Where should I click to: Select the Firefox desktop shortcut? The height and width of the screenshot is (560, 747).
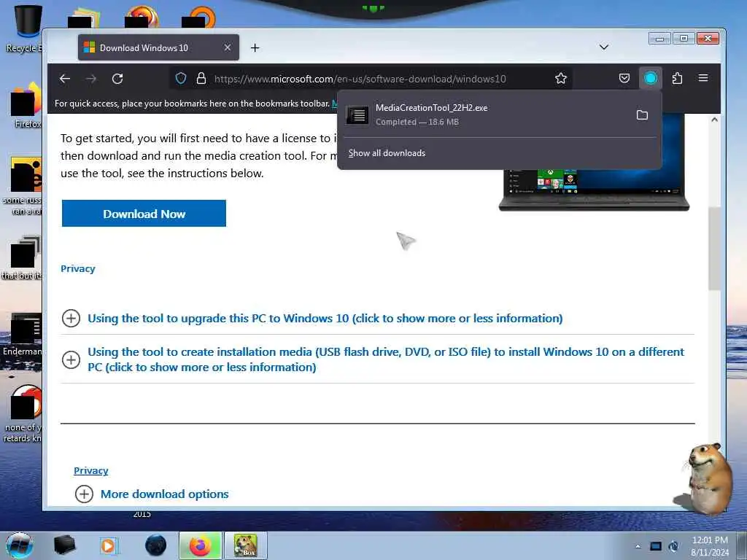click(x=26, y=105)
